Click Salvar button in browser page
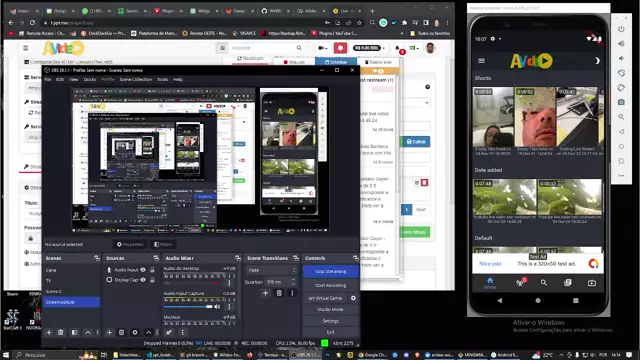 click(x=416, y=142)
